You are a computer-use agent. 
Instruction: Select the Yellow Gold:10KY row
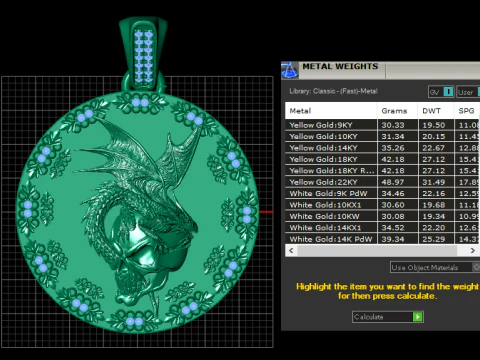pos(382,136)
